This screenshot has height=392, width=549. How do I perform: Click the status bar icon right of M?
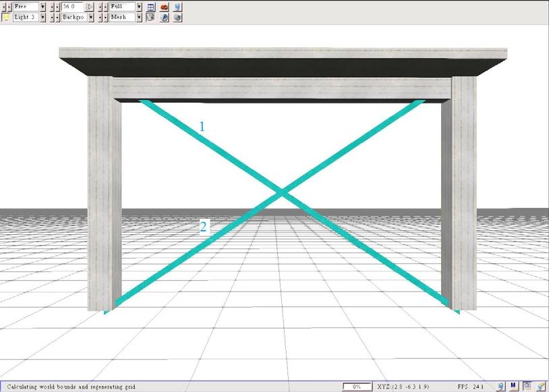[x=527, y=386]
